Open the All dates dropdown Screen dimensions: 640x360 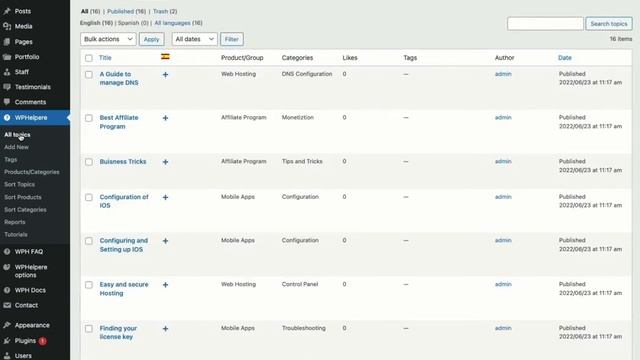click(195, 39)
